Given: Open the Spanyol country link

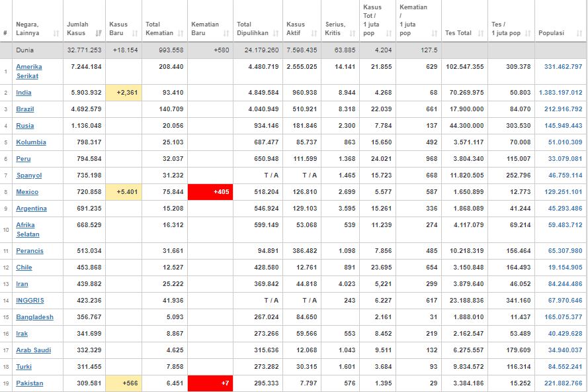Looking at the screenshot, I should tap(29, 175).
